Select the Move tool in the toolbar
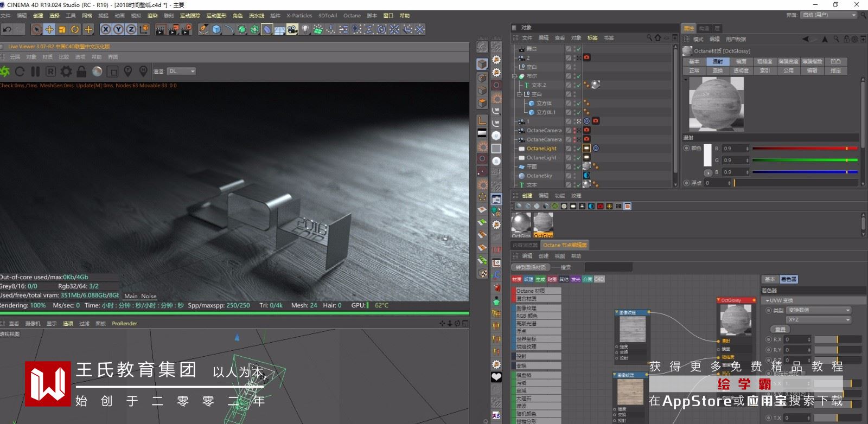The height and width of the screenshot is (424, 868). 49,29
